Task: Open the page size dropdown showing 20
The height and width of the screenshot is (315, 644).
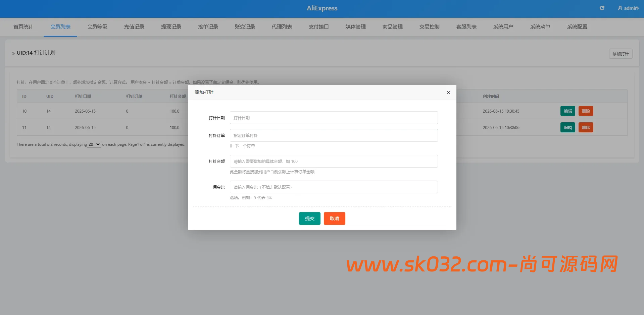Action: [x=94, y=144]
